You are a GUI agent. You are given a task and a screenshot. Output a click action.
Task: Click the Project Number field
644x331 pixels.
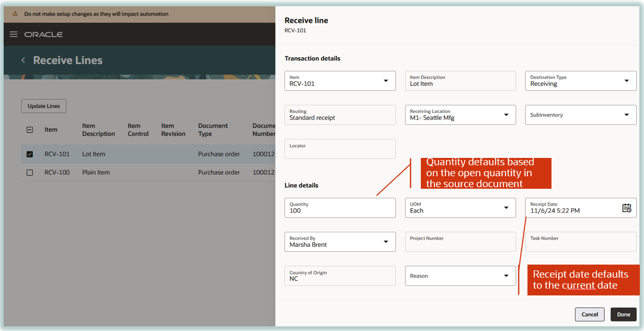461,242
